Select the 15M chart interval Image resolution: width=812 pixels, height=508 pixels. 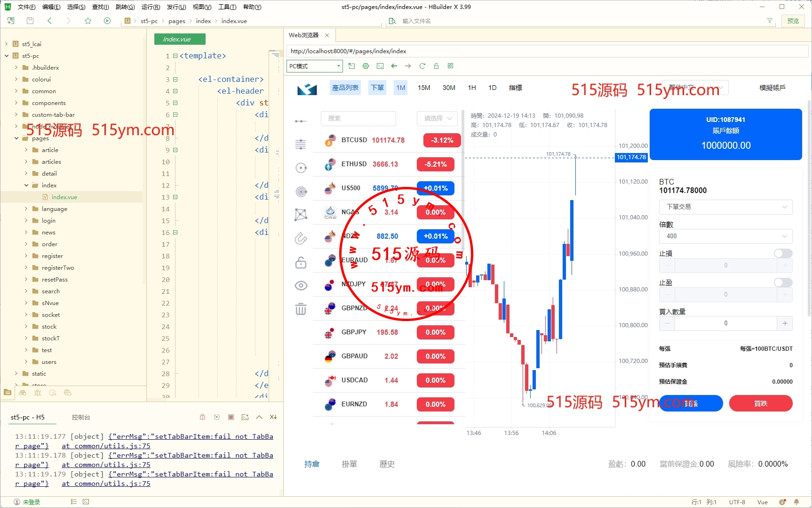(423, 88)
